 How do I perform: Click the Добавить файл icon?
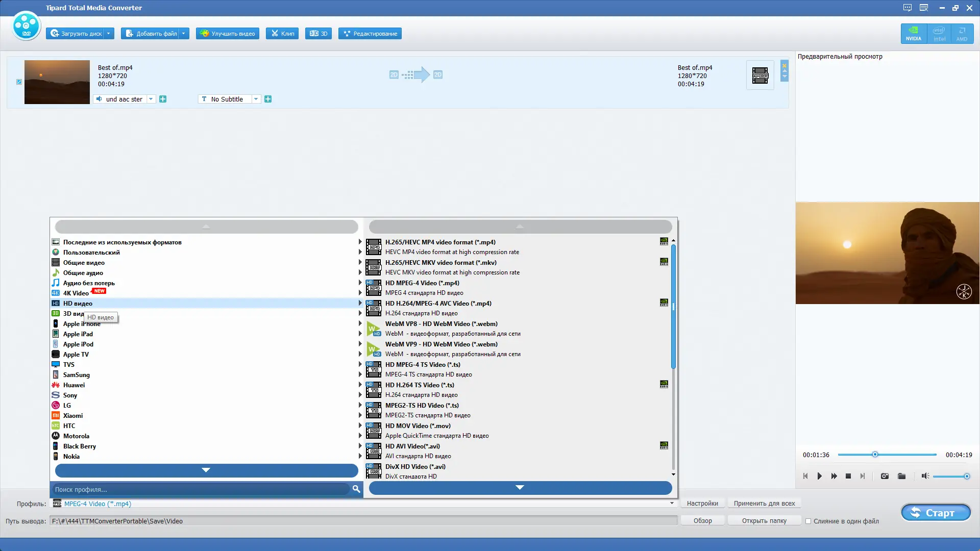130,33
